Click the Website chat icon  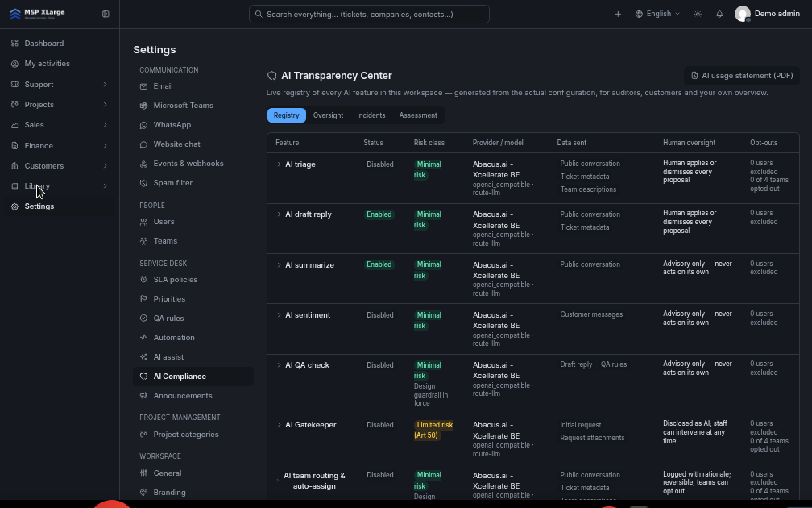click(x=143, y=144)
